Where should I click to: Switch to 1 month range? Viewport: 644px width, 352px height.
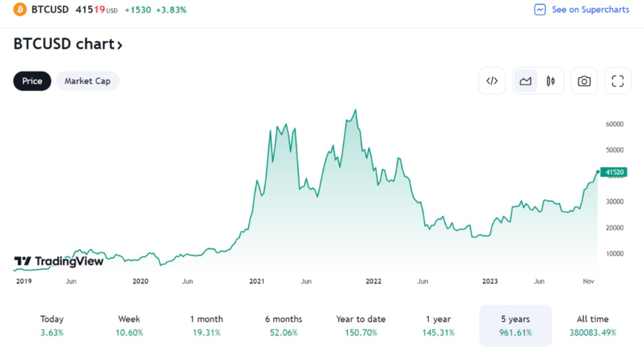tap(206, 325)
